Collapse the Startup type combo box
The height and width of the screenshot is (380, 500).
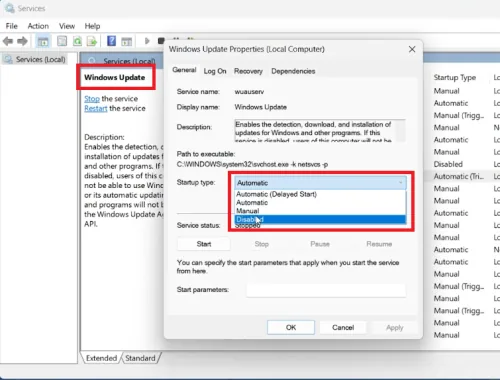point(320,183)
